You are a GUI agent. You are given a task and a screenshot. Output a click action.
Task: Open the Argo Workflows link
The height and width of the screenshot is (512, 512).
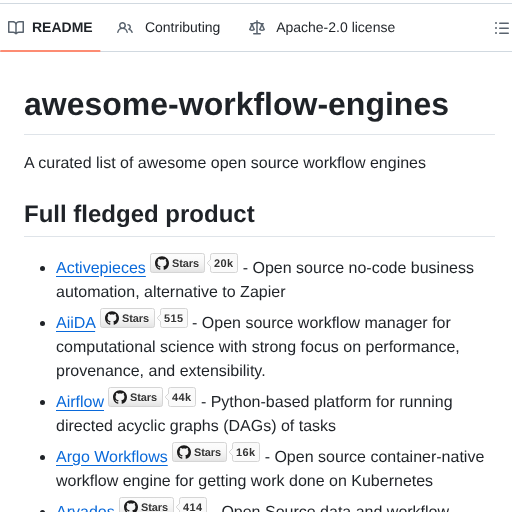pyautogui.click(x=112, y=457)
